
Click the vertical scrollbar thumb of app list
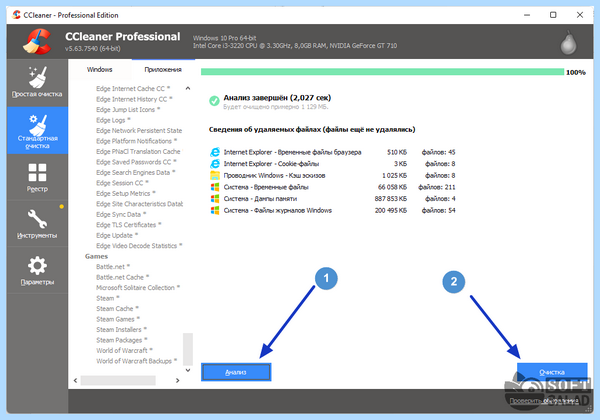(x=188, y=349)
